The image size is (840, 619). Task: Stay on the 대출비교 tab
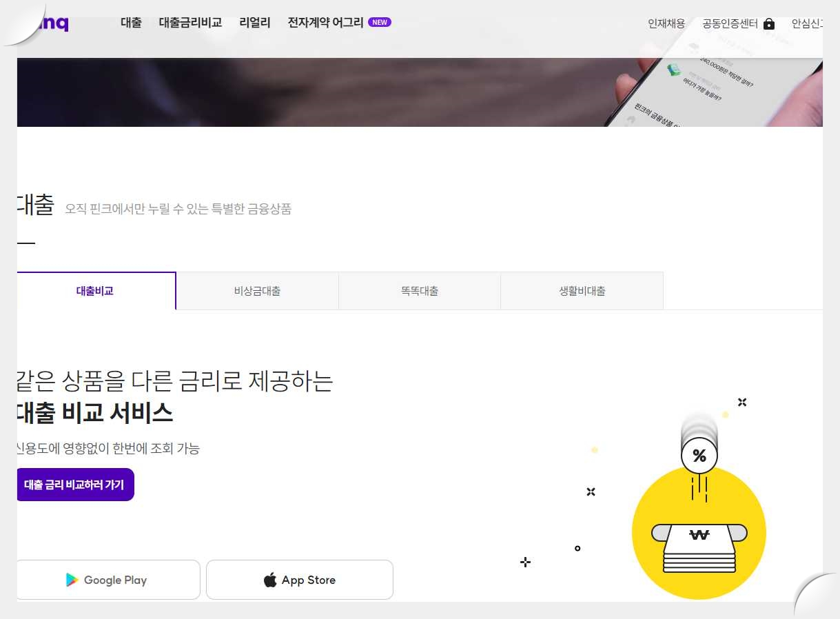pyautogui.click(x=94, y=290)
